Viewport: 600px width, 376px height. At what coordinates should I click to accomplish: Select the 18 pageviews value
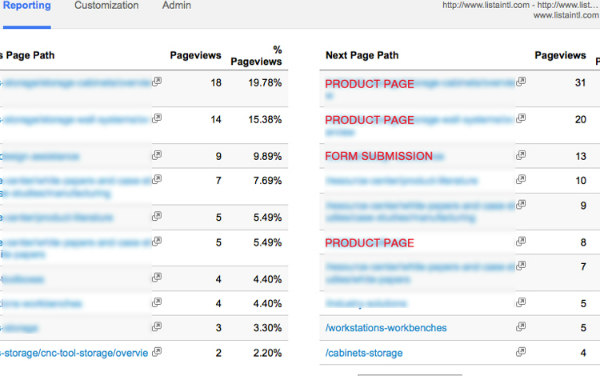coord(216,83)
